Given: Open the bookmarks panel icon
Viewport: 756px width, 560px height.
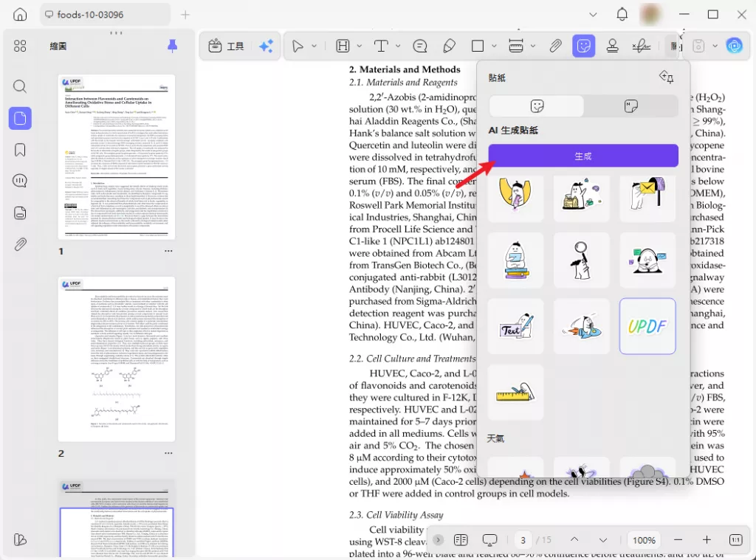Looking at the screenshot, I should (x=20, y=150).
